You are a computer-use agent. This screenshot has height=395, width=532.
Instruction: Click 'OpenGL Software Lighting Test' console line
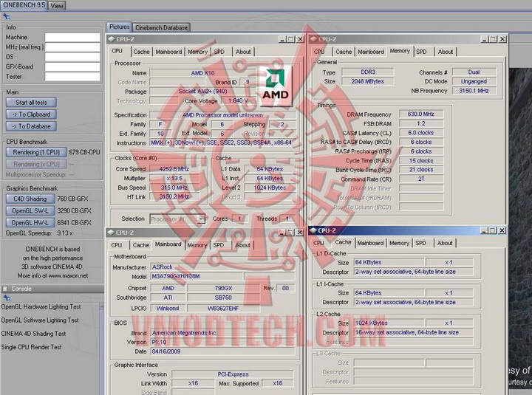(40, 320)
